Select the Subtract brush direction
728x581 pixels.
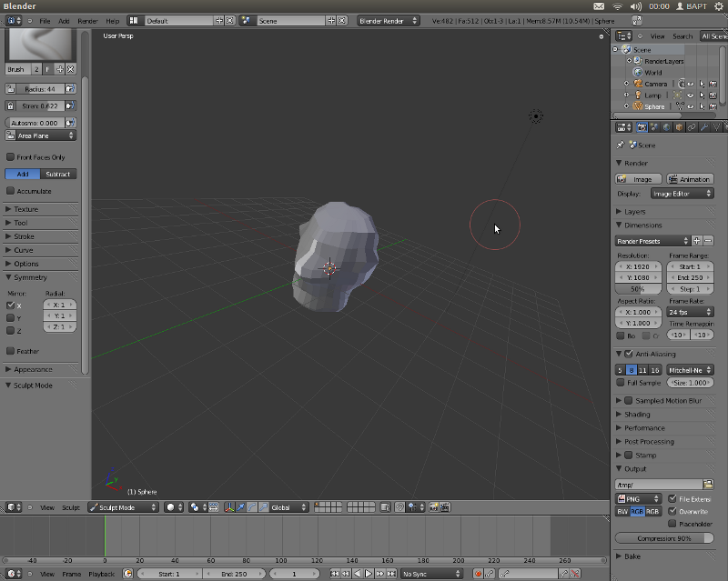58,174
